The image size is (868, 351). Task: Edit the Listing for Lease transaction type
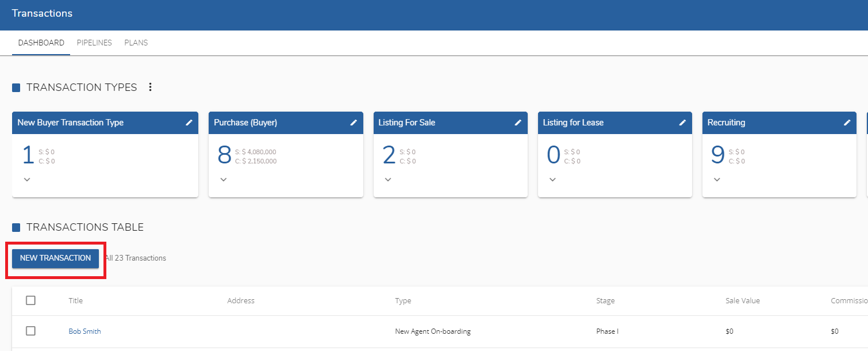click(x=682, y=123)
